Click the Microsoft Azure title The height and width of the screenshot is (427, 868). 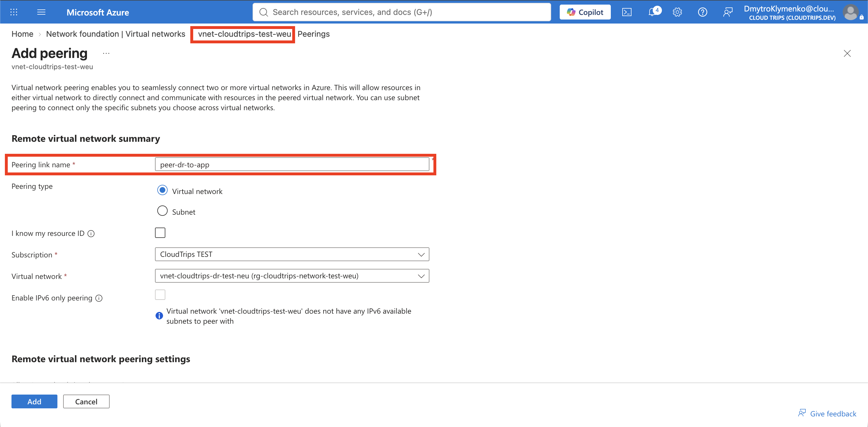tap(98, 12)
